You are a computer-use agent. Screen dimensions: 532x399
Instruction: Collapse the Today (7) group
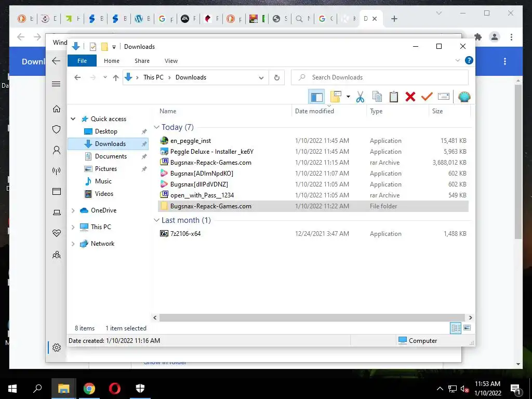click(156, 127)
